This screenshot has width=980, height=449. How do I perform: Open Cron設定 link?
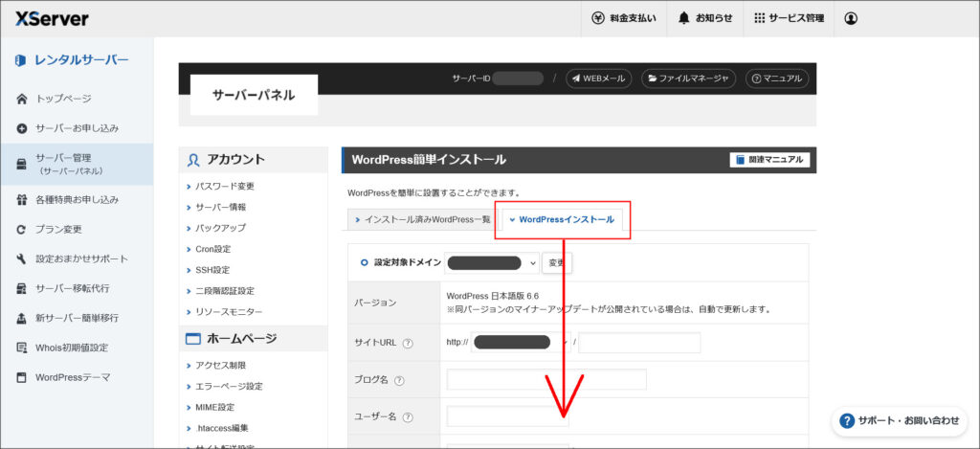pyautogui.click(x=212, y=249)
